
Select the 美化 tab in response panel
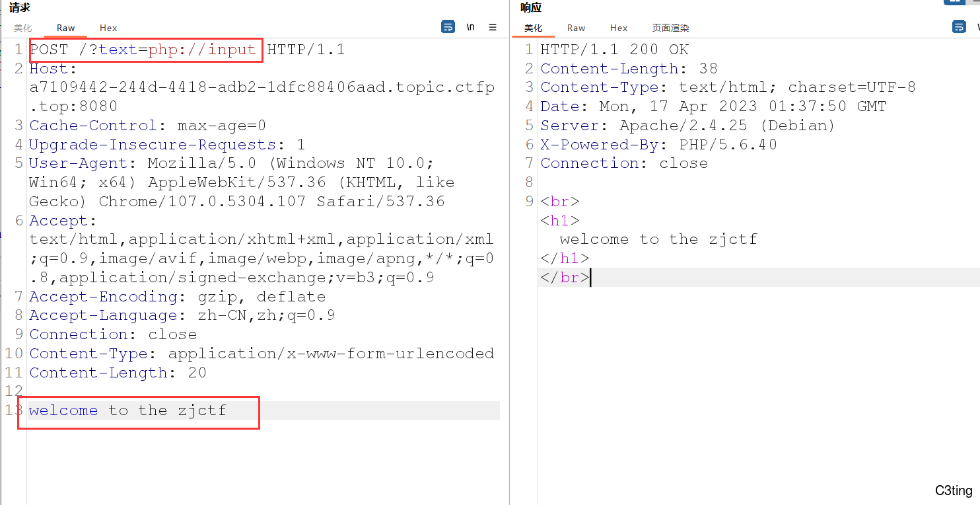[x=533, y=28]
